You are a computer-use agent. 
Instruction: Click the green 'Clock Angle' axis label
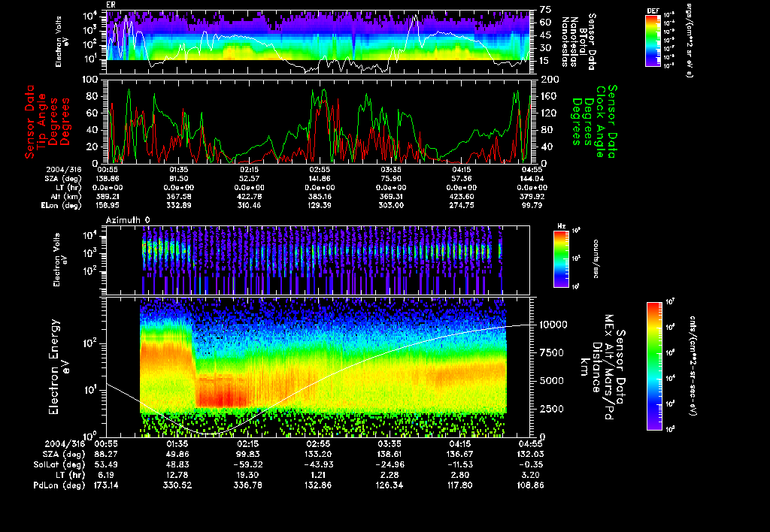599,122
